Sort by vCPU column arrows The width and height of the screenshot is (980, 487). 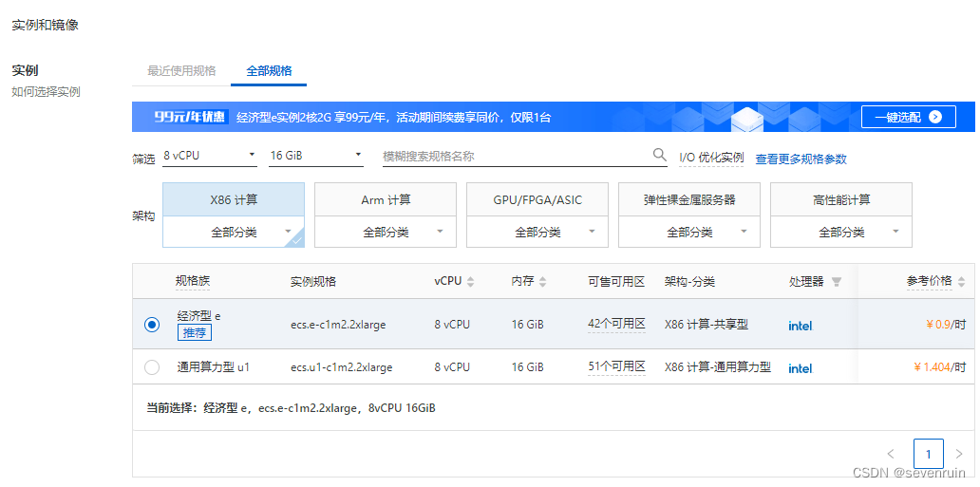pyautogui.click(x=471, y=282)
